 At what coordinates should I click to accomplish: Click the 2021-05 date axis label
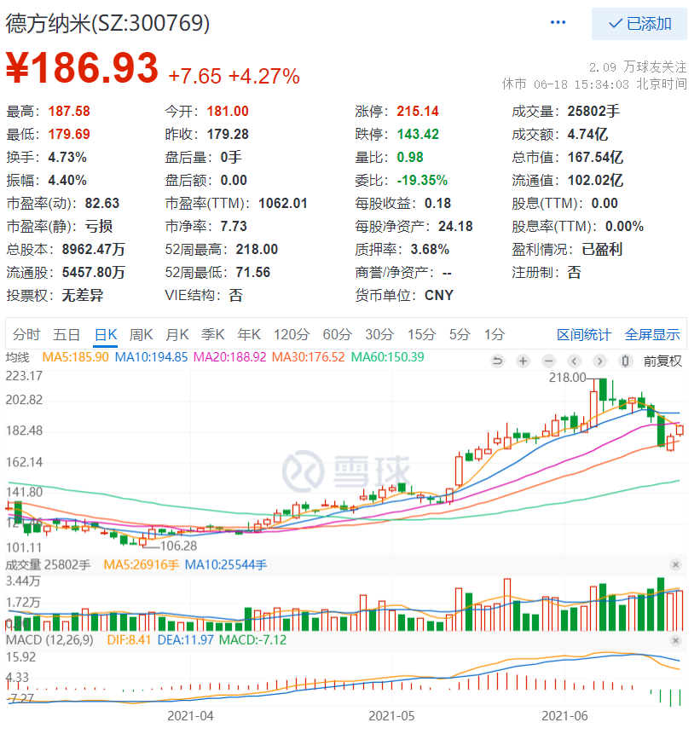click(x=391, y=716)
